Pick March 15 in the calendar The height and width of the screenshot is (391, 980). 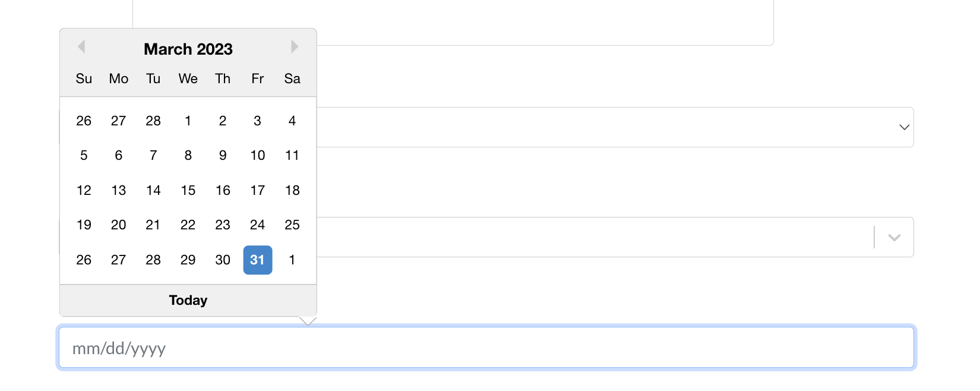(188, 190)
